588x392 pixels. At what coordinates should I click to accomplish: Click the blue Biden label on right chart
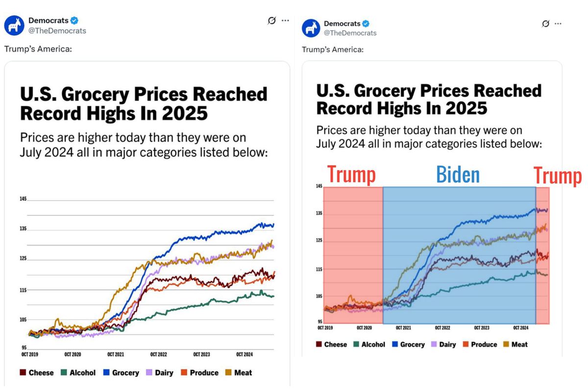[x=458, y=175]
